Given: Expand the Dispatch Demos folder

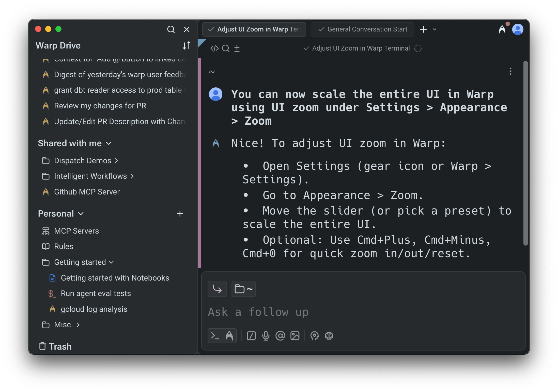Looking at the screenshot, I should pyautogui.click(x=83, y=161).
